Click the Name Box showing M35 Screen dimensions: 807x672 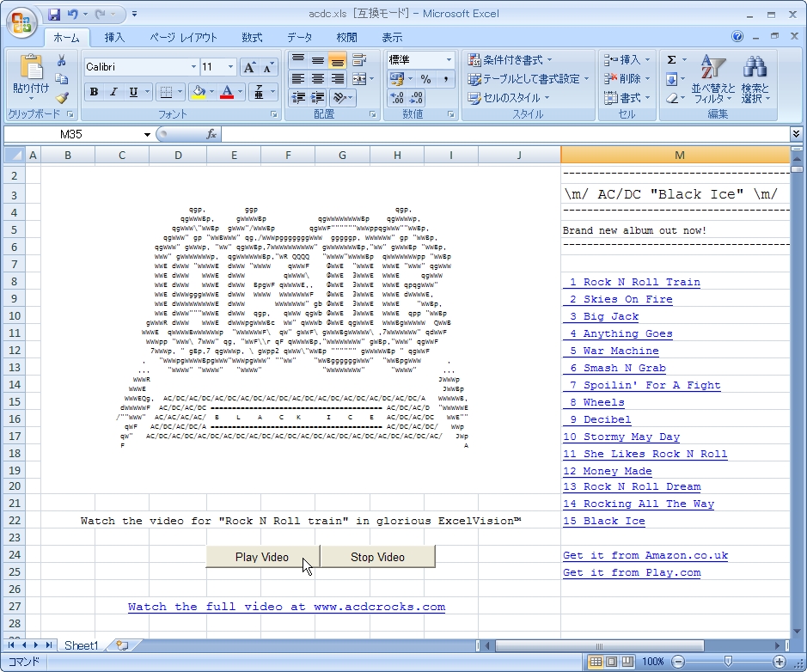point(71,134)
